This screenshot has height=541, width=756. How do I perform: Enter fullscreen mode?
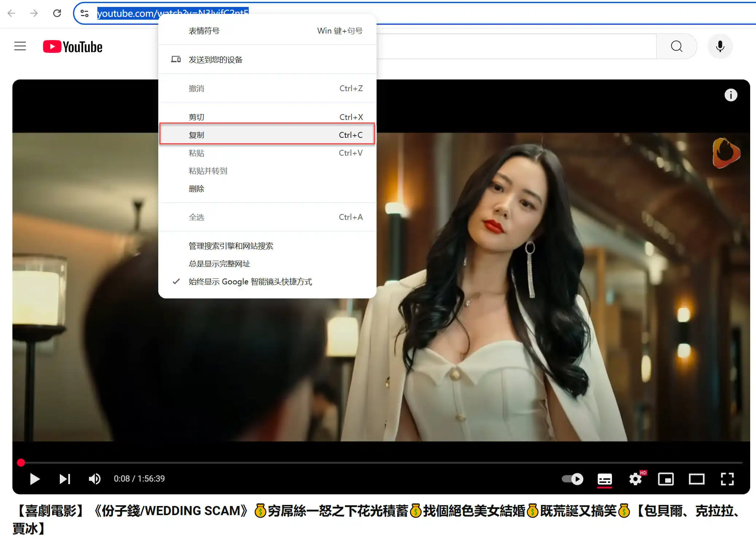pyautogui.click(x=727, y=479)
